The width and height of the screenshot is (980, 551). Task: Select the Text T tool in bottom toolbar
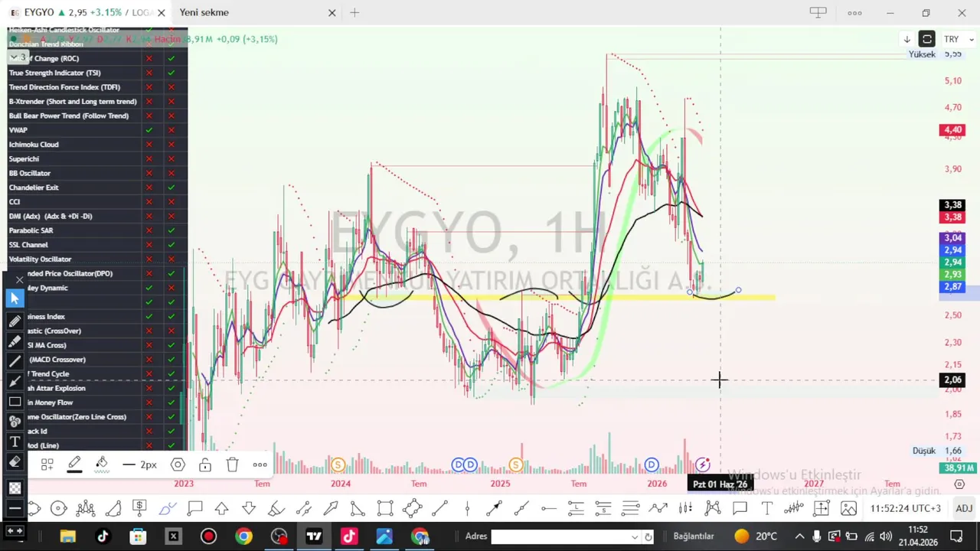pos(766,508)
